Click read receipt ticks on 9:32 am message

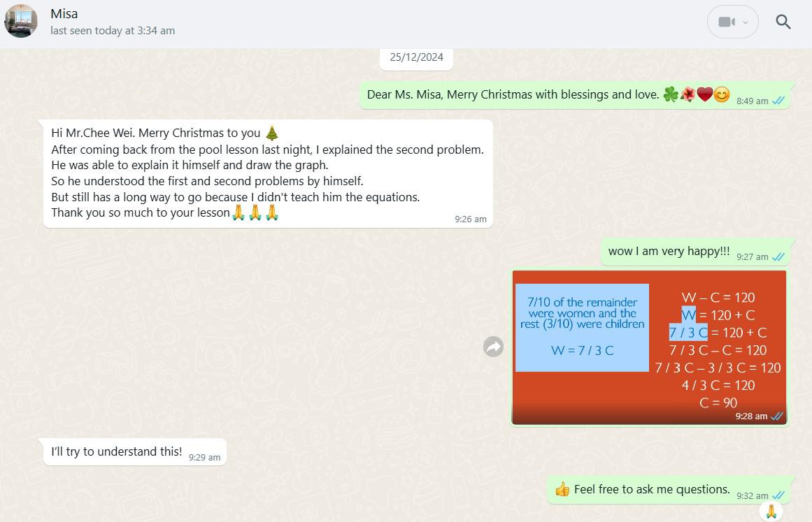[x=778, y=495]
